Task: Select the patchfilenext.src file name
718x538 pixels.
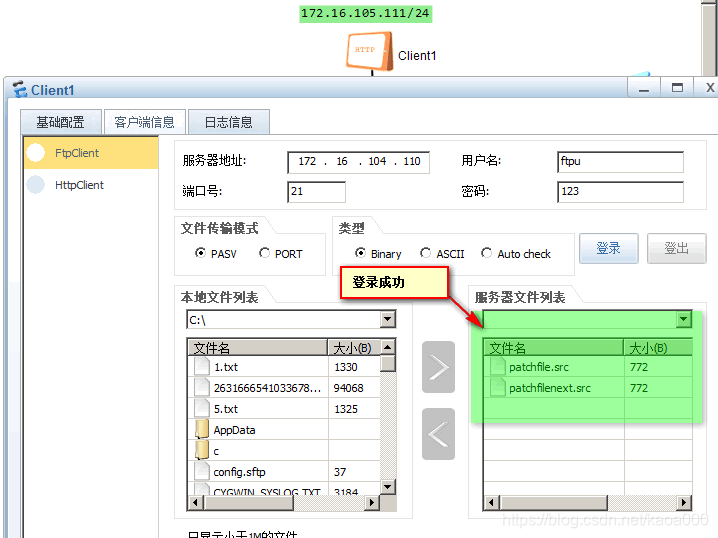Action: point(550,388)
